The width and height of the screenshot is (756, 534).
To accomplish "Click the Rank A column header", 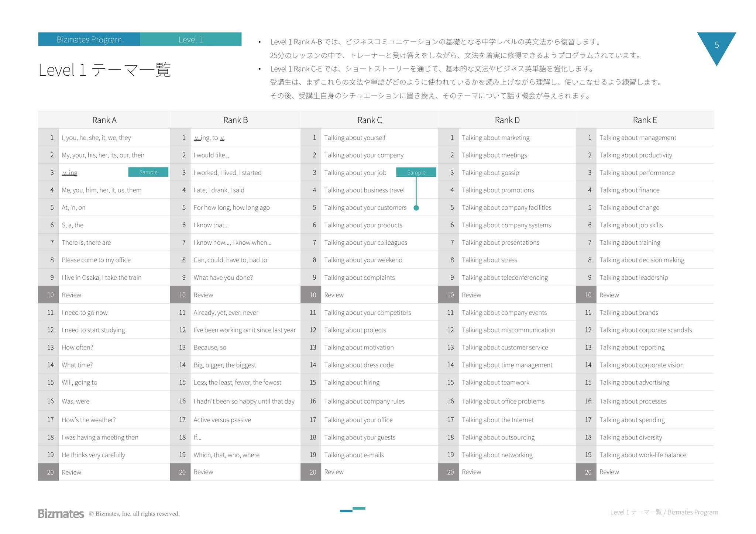I will click(x=104, y=120).
